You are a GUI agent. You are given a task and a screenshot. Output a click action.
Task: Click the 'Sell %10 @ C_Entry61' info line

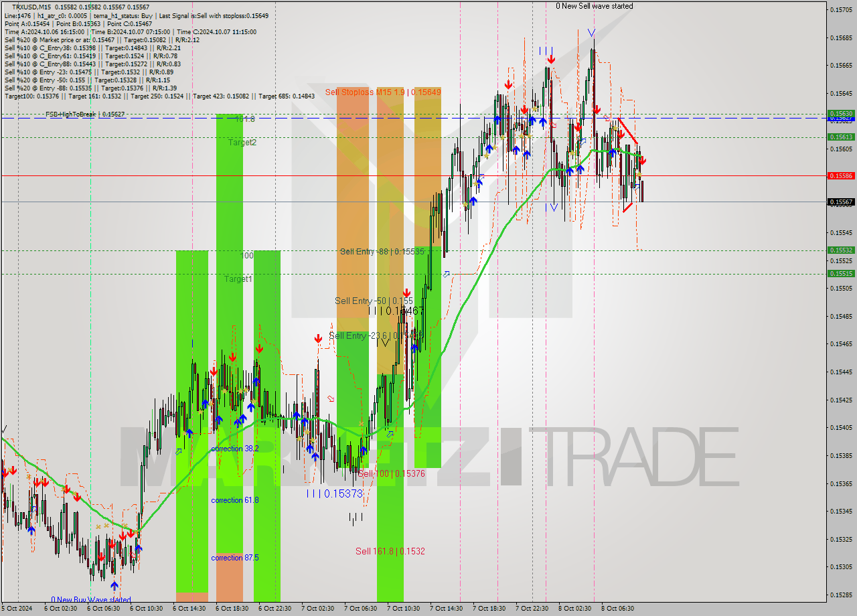(90, 56)
